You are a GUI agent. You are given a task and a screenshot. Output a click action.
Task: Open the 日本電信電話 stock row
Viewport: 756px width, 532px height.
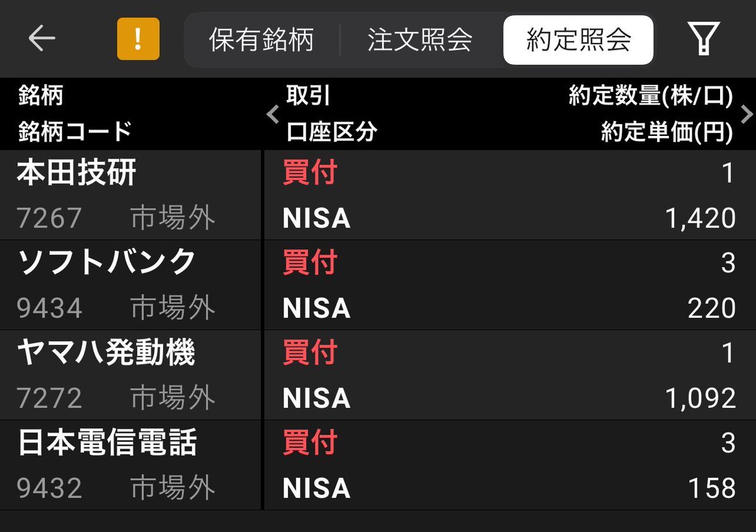click(378, 465)
